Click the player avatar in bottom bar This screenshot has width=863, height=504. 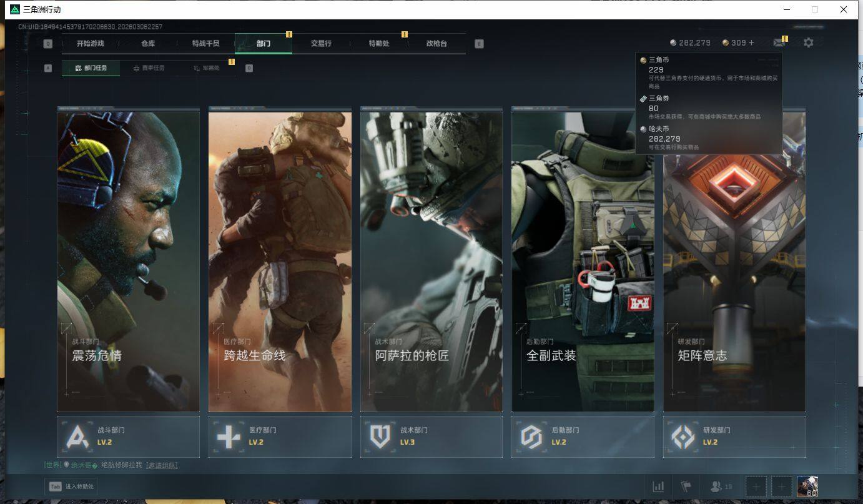807,487
